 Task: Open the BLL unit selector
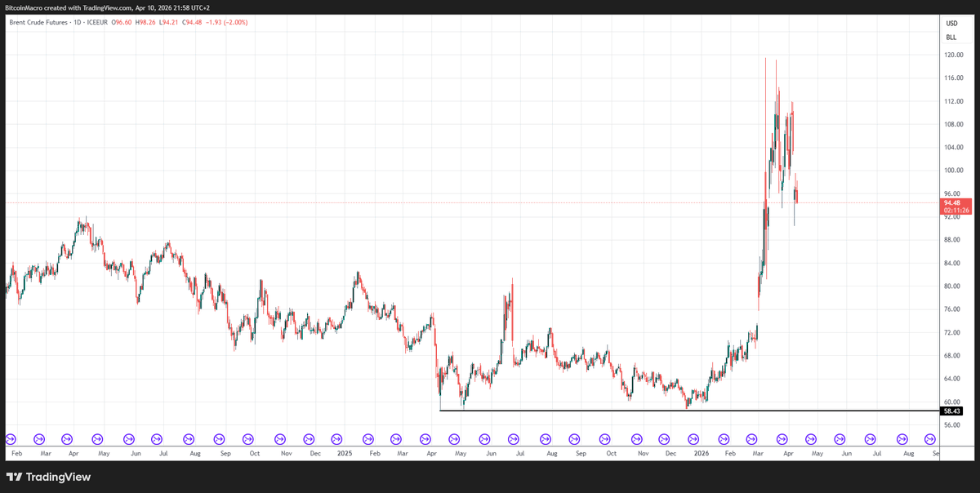point(951,38)
